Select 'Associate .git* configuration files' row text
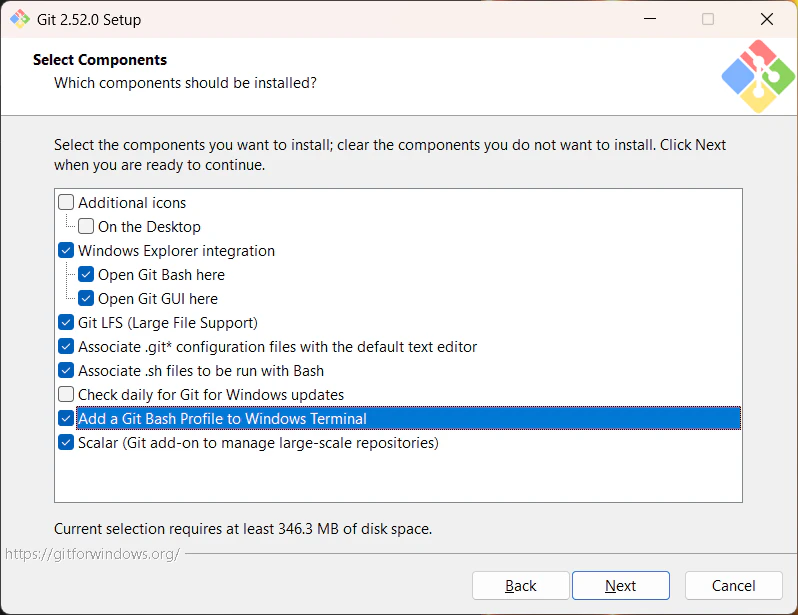798x615 pixels. [277, 347]
